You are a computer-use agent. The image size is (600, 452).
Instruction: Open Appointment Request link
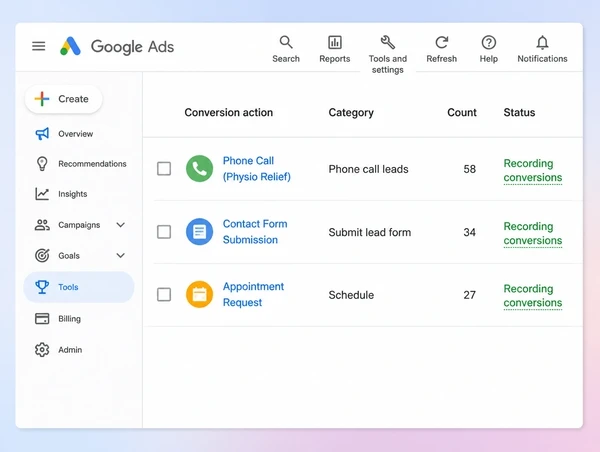pos(253,294)
